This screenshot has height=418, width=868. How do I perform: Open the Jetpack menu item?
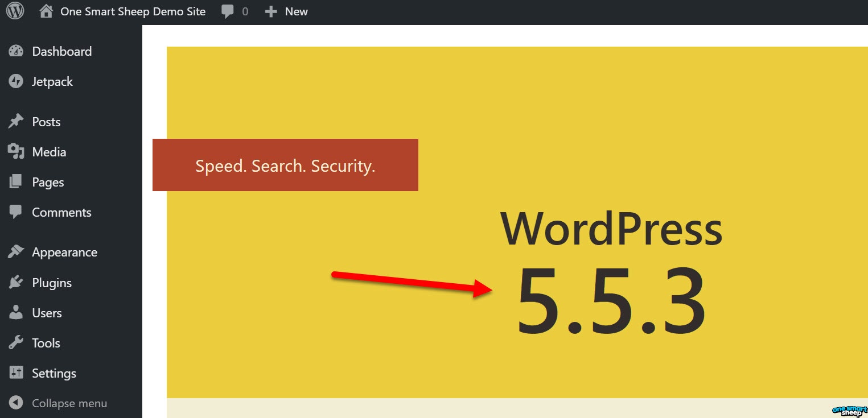click(52, 82)
